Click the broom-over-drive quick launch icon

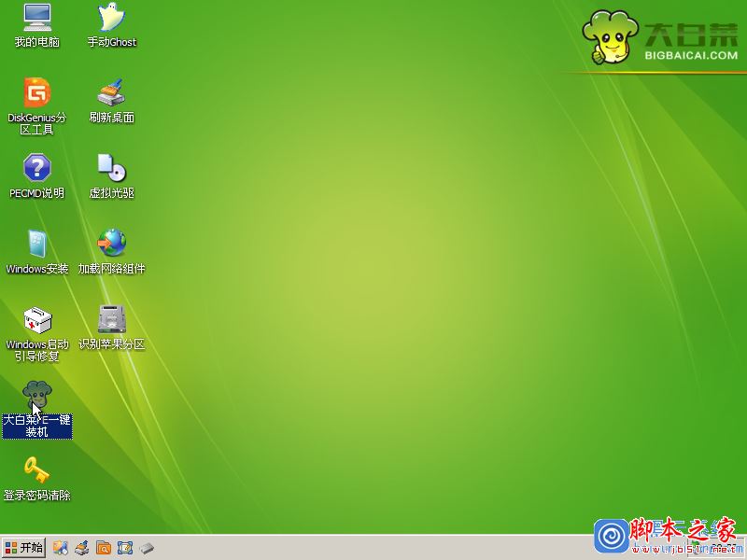coord(82,548)
